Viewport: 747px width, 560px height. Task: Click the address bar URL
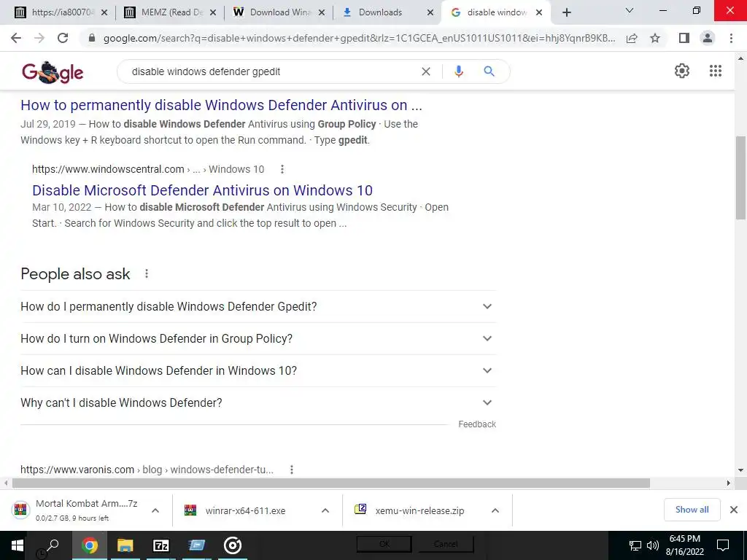[359, 38]
